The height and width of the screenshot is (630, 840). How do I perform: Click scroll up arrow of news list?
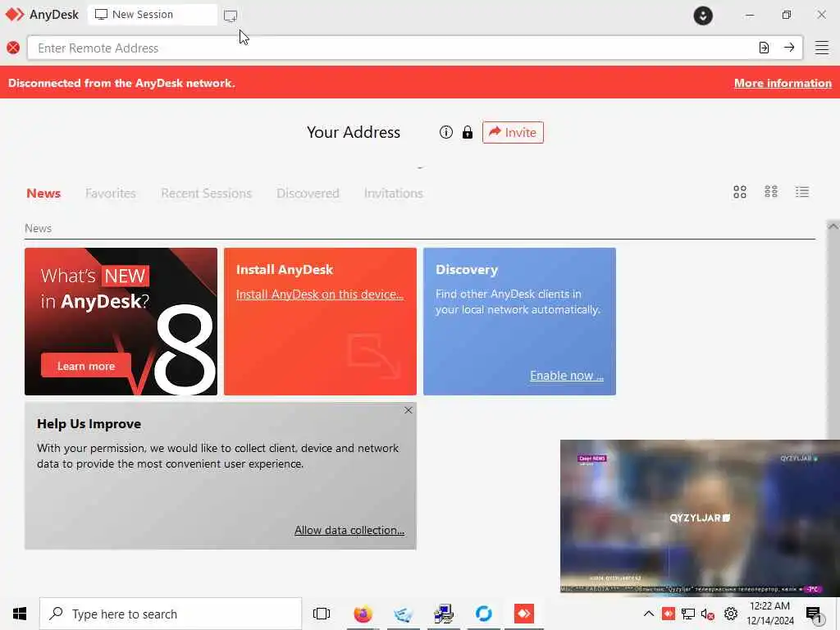tap(833, 226)
